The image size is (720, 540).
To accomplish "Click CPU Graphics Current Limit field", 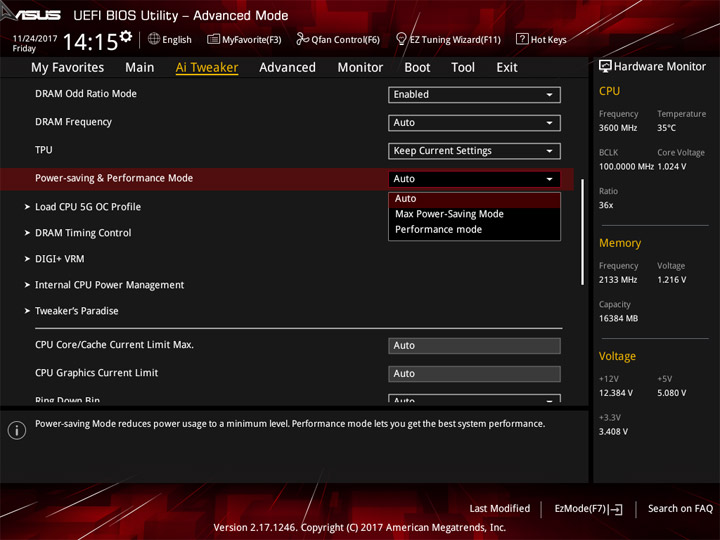I will click(x=474, y=373).
